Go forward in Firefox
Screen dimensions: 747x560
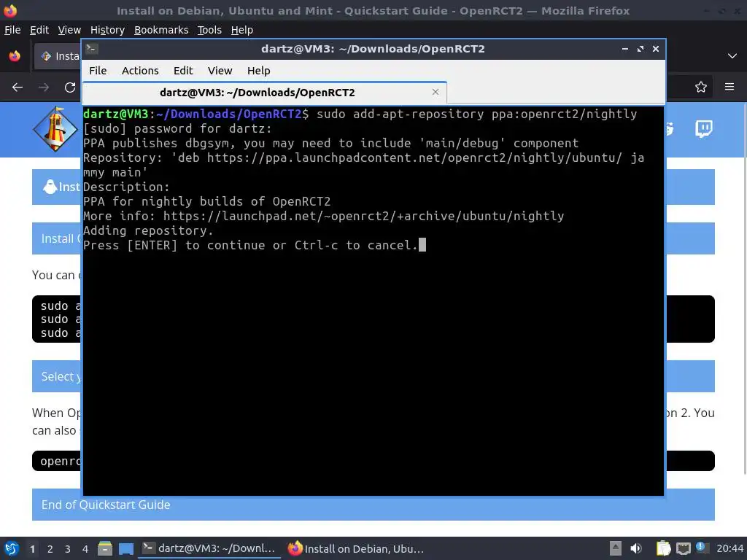pos(44,87)
